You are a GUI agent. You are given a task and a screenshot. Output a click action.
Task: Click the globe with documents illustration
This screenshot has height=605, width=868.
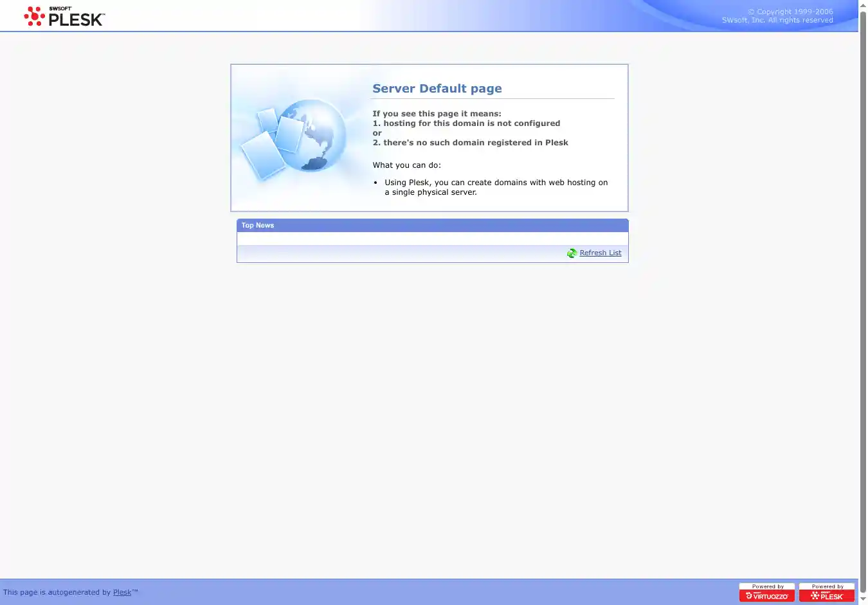click(293, 139)
